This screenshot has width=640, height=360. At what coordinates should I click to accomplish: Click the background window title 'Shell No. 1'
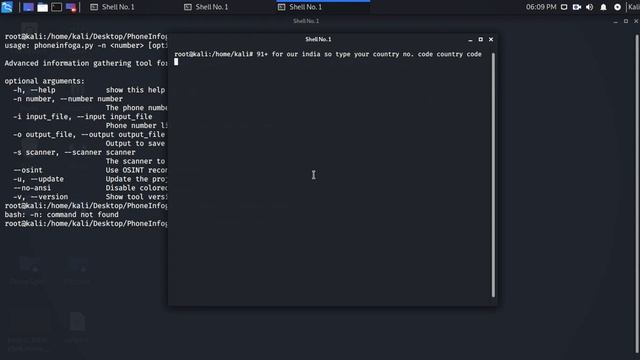306,21
